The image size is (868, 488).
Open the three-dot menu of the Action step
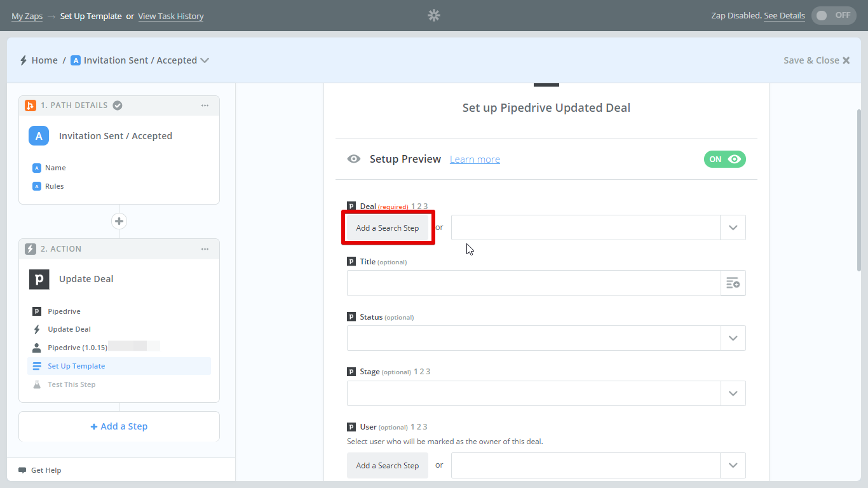(x=205, y=249)
